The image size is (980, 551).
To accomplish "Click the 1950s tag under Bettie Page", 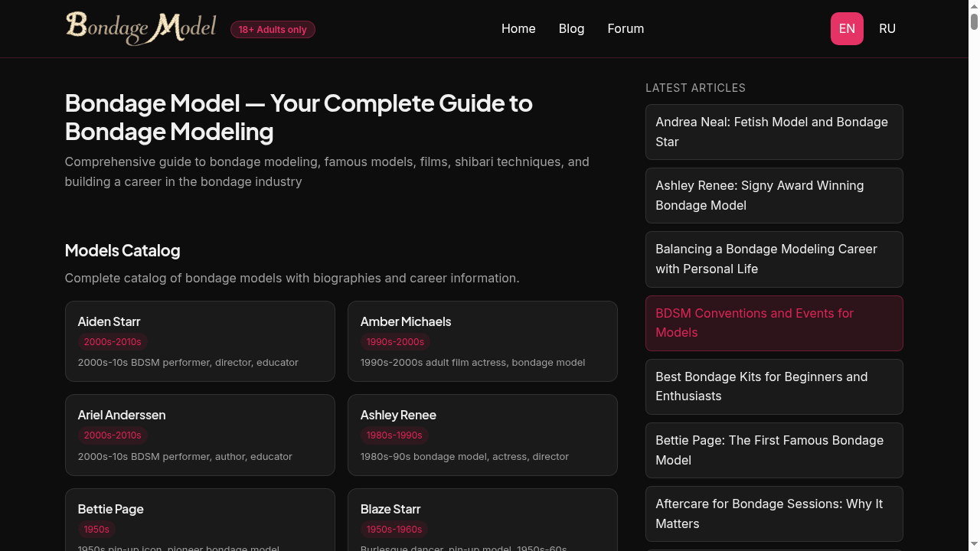I will [x=96, y=529].
